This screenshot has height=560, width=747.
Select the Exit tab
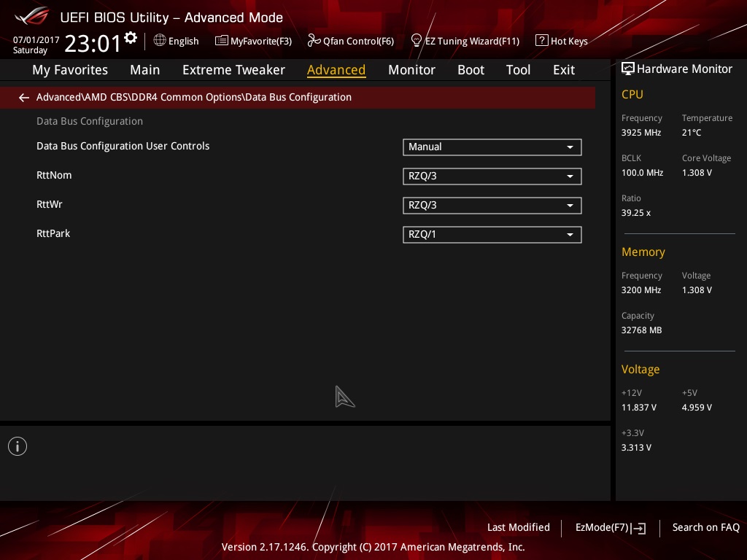pos(564,70)
